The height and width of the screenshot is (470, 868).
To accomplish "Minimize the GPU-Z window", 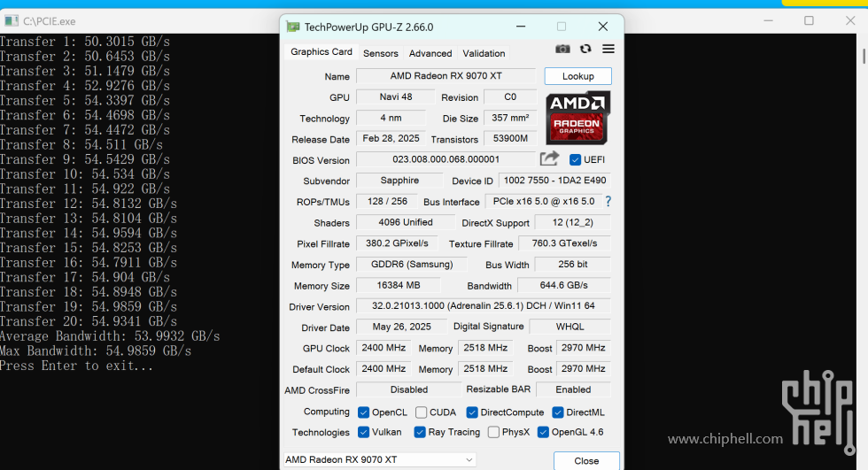I will 521,27.
